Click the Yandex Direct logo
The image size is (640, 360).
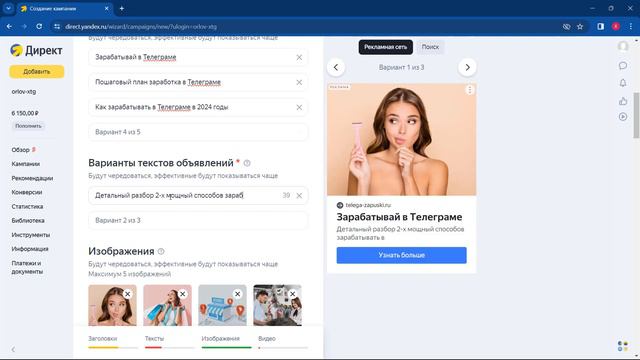pyautogui.click(x=36, y=50)
